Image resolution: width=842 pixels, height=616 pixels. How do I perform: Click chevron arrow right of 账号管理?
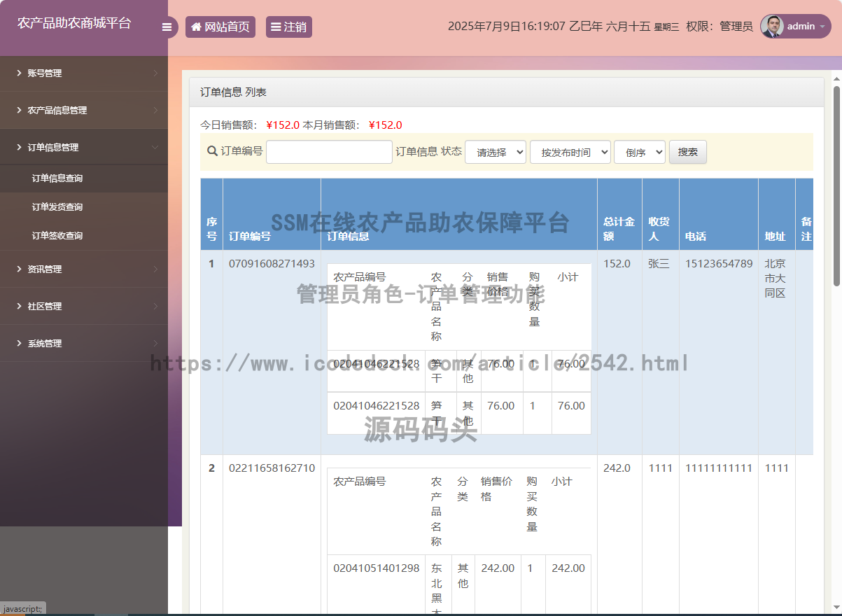155,73
